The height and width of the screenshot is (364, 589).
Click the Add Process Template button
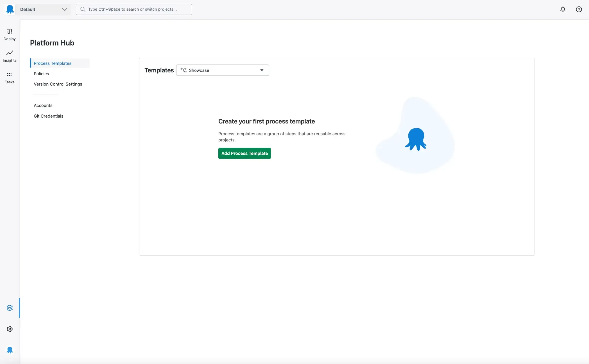tap(244, 153)
